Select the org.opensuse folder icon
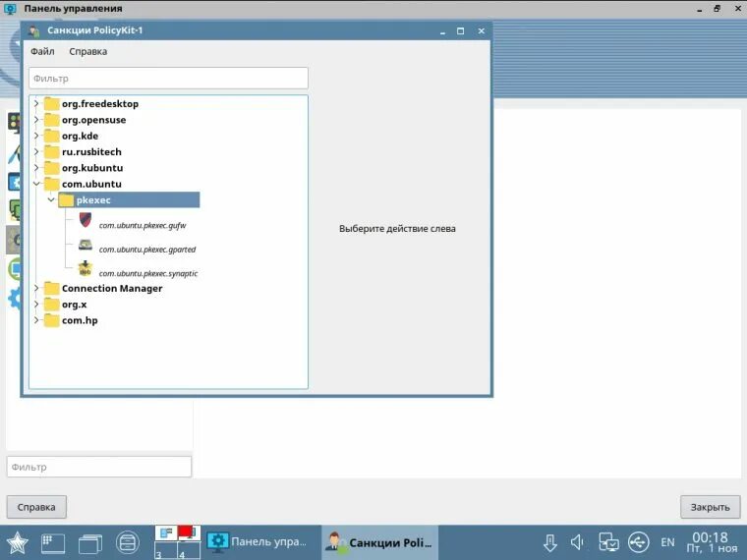 [x=51, y=120]
